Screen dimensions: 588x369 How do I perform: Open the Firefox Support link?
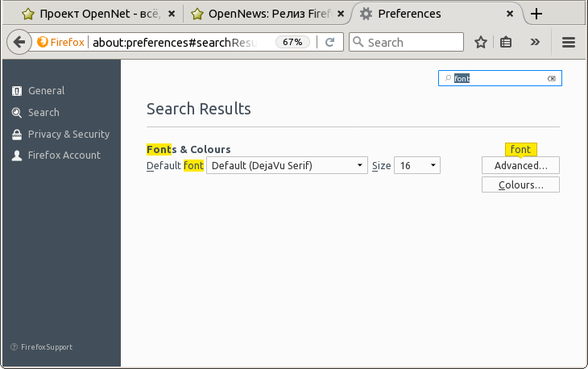point(46,347)
